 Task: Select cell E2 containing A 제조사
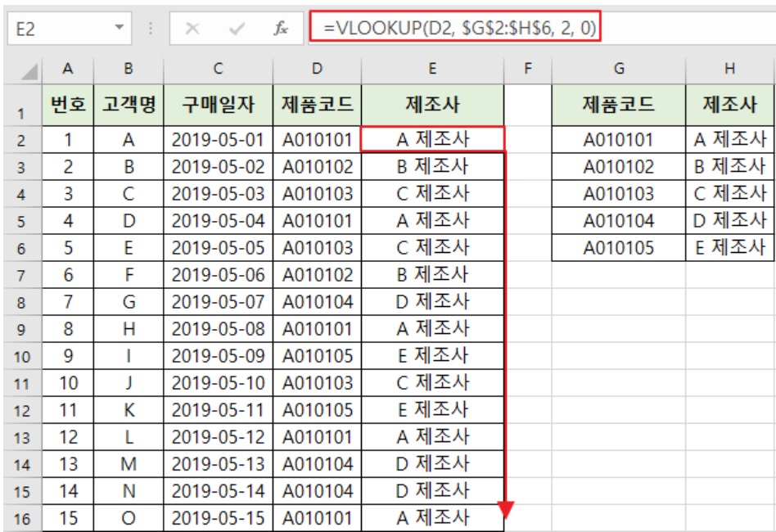pyautogui.click(x=432, y=139)
